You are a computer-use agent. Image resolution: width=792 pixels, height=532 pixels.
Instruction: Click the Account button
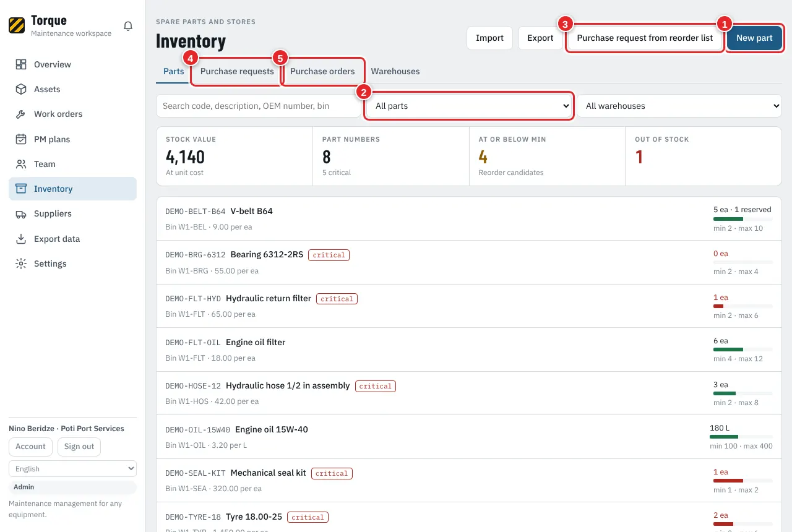point(31,447)
